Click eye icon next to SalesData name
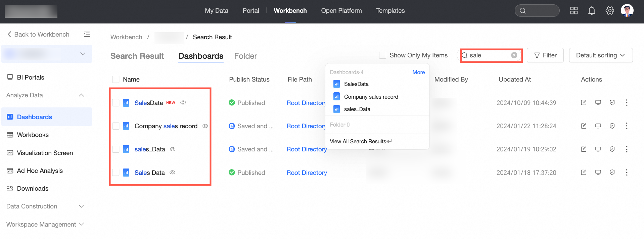This screenshot has width=644, height=239. (183, 103)
